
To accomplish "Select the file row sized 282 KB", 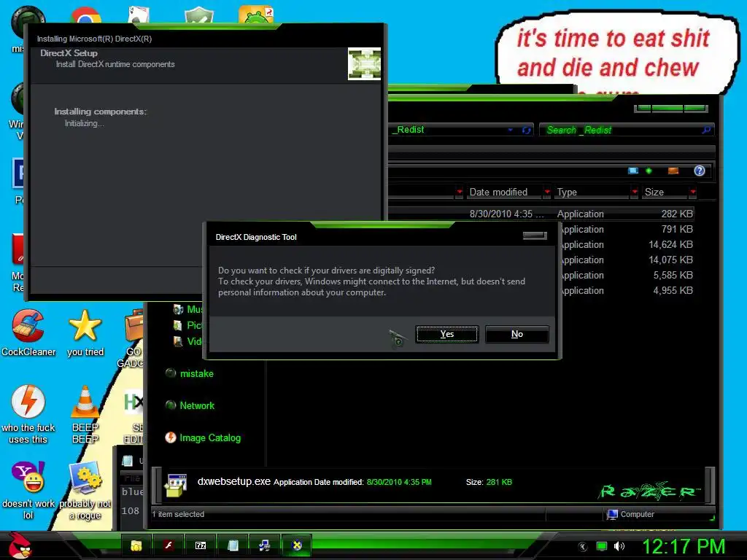I will click(x=541, y=214).
